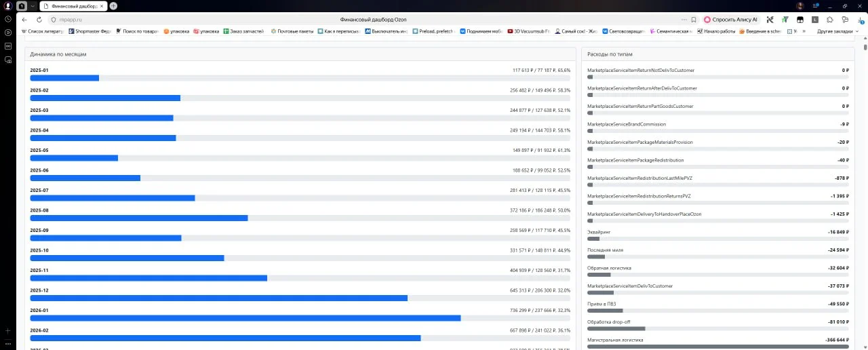Open the tab groups dropdown arrow
Screen dimensions: 868x350
point(32,5)
